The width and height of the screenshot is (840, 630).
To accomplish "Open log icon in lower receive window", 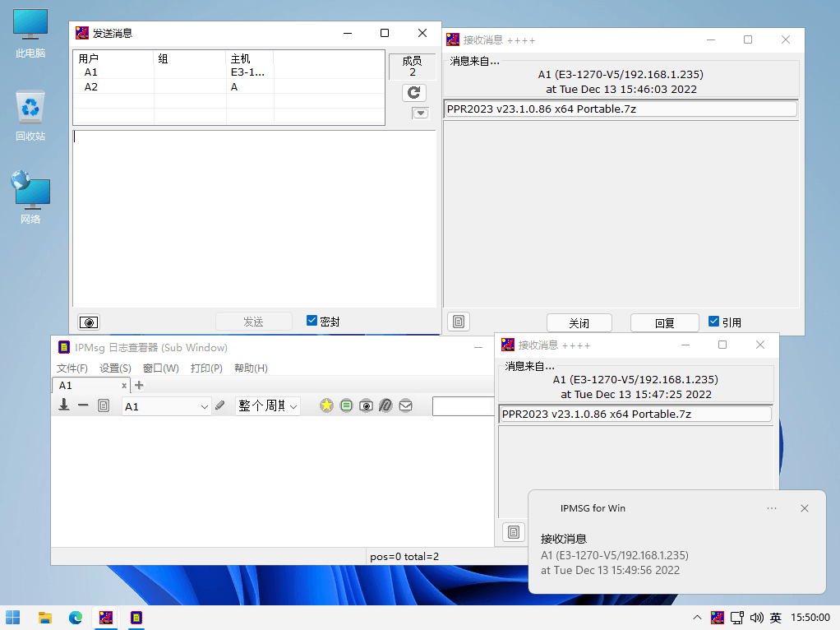I will click(514, 532).
